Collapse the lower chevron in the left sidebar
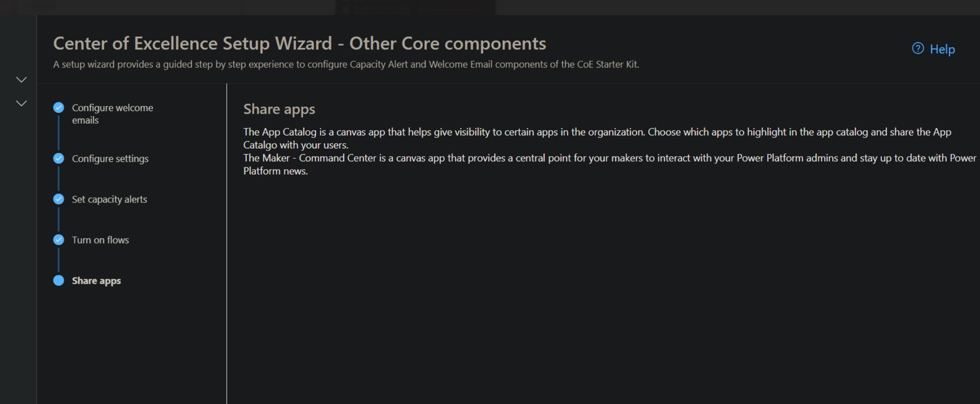Image resolution: width=980 pixels, height=404 pixels. coord(21,103)
